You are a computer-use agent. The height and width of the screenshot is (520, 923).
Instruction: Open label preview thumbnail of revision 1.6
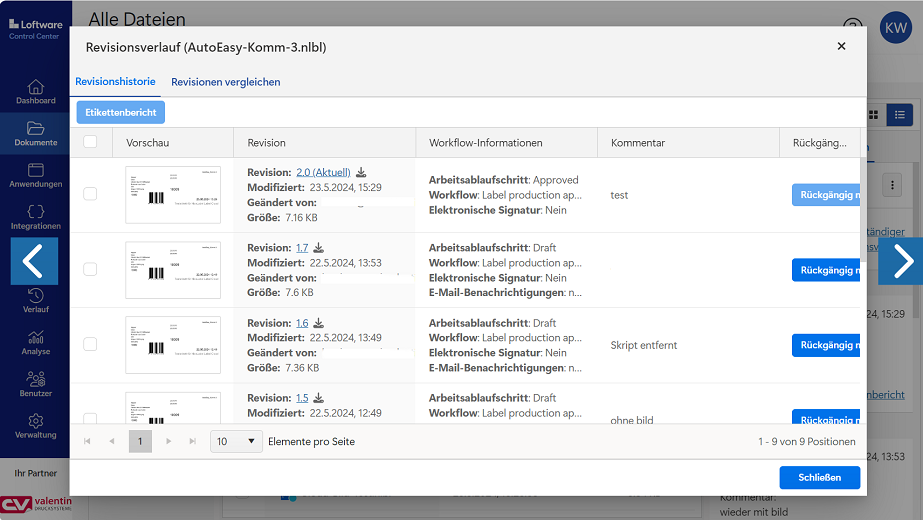[172, 345]
